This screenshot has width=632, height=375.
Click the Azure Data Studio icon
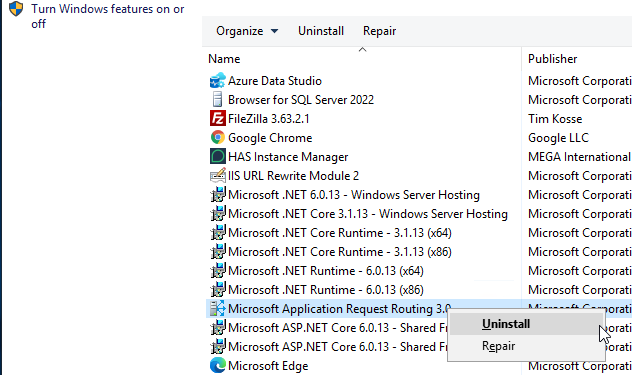[x=218, y=81]
